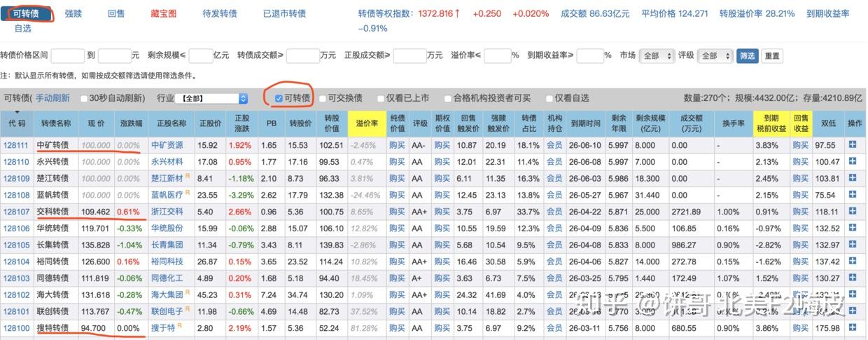This screenshot has height=340, width=868.
Task: Open the 行业 industry dropdown
Action: (213, 99)
